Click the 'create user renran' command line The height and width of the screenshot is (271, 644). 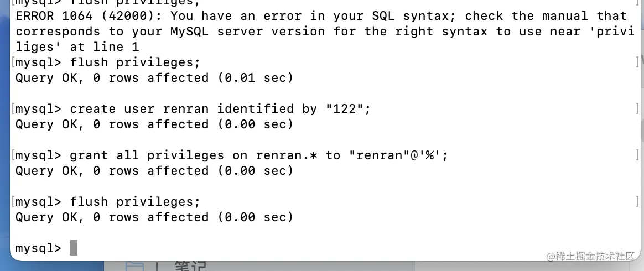pyautogui.click(x=220, y=109)
